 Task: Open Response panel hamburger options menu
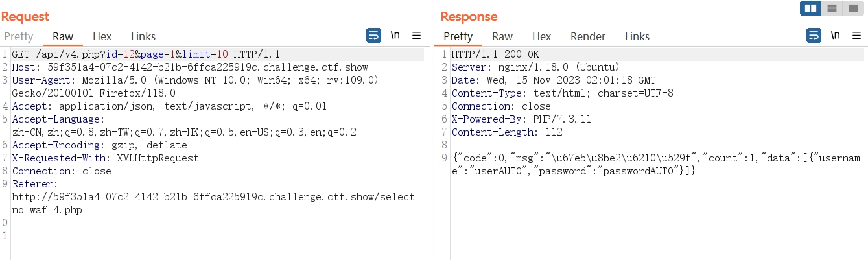pyautogui.click(x=856, y=35)
